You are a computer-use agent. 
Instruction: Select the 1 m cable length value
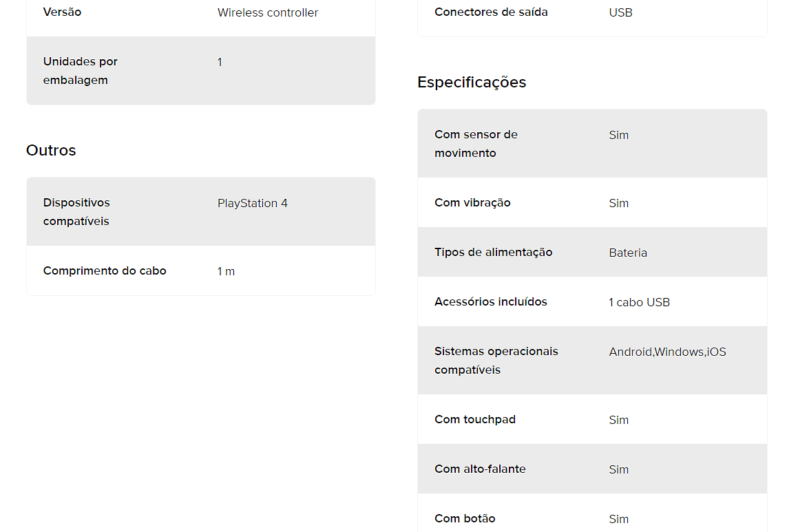(x=226, y=272)
